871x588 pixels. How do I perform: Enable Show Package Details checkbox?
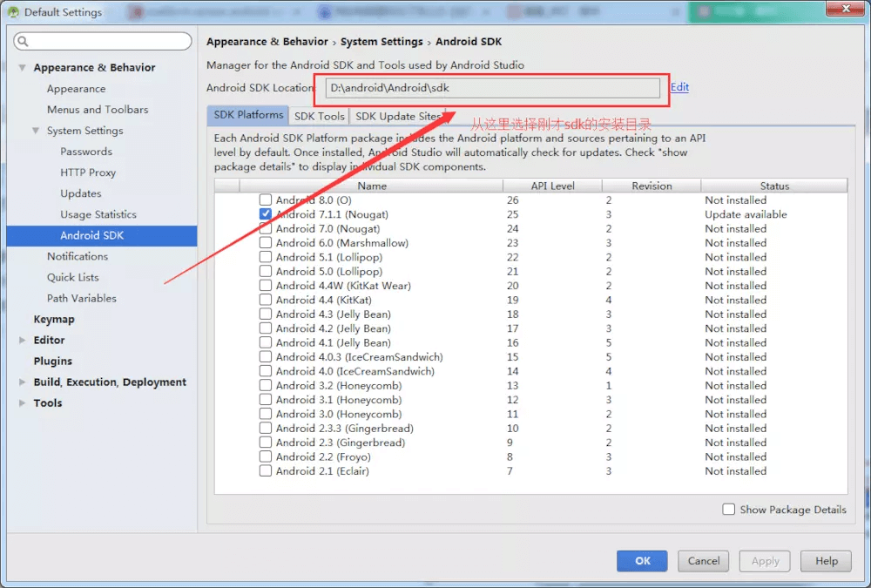pos(729,509)
